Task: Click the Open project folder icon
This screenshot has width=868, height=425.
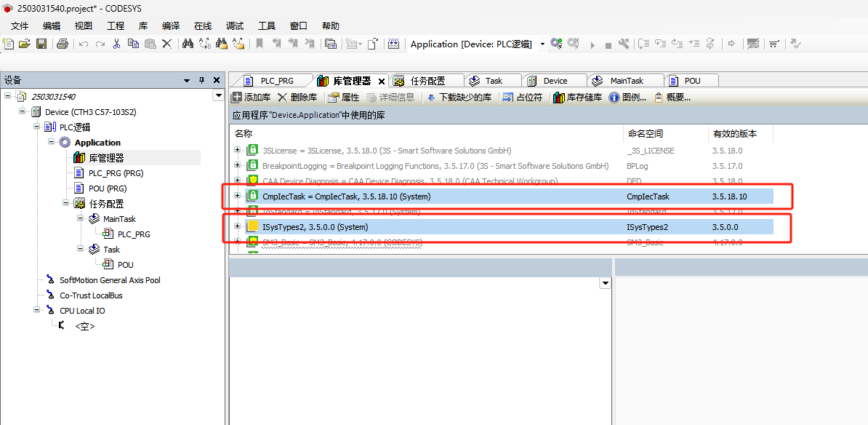Action: tap(24, 44)
